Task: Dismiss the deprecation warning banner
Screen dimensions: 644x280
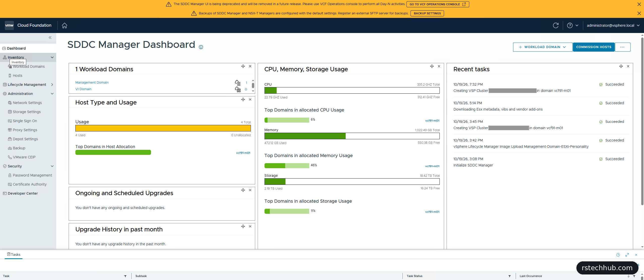Action: pos(639,4)
